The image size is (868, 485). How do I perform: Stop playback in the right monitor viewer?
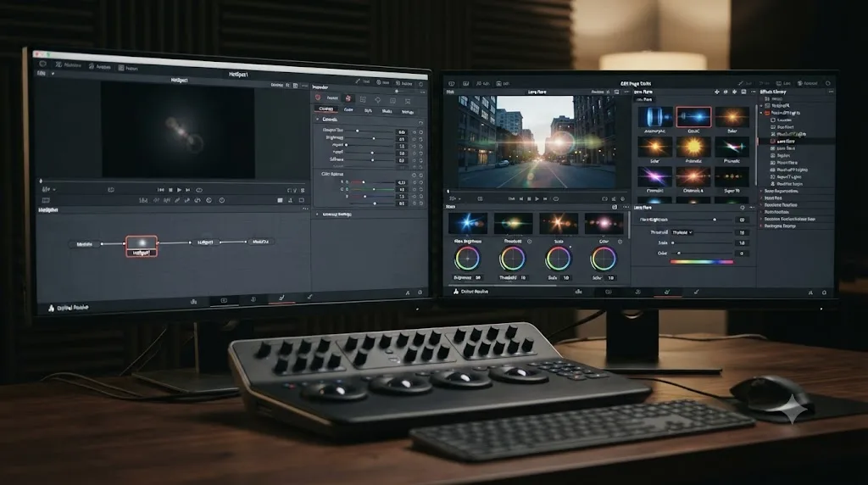tap(529, 198)
